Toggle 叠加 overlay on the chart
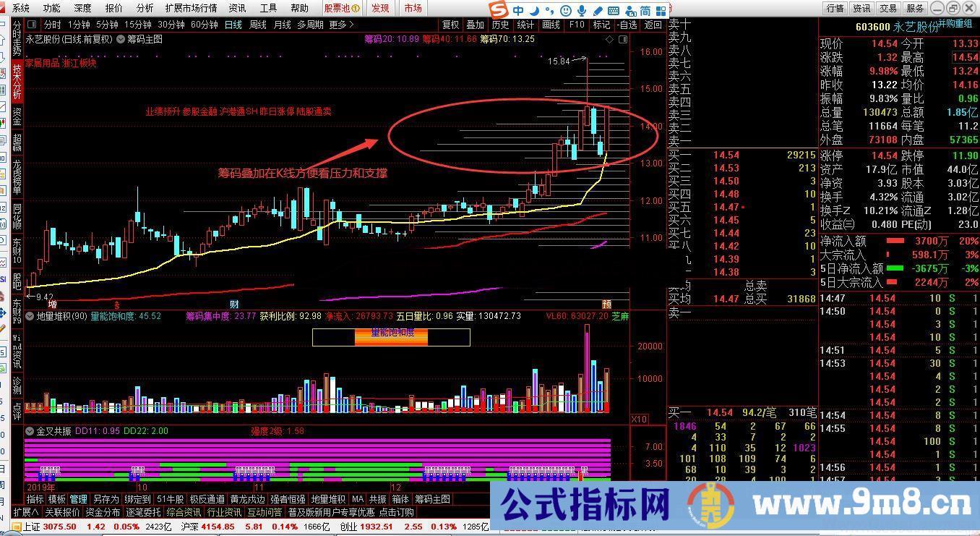980x536 pixels. click(476, 24)
